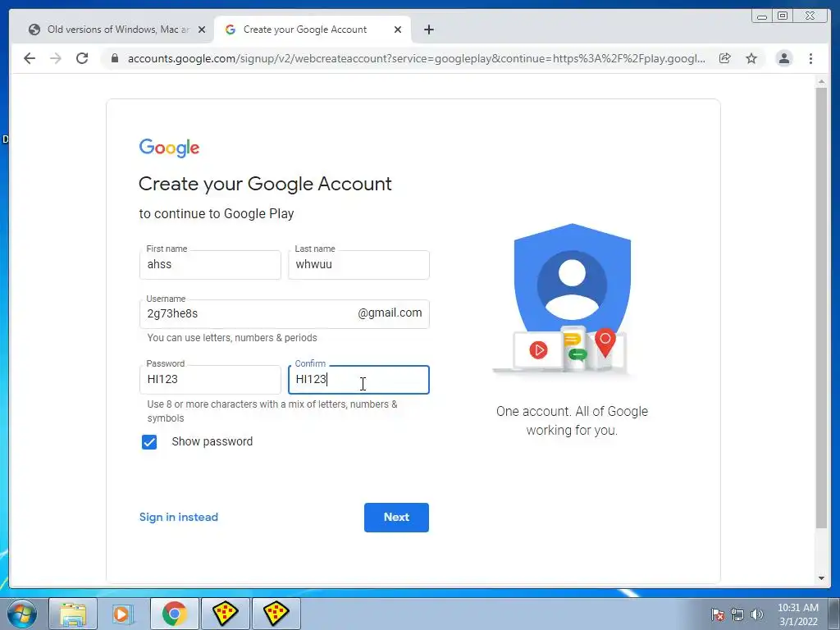Uncheck the Show password checkbox
Image resolution: width=840 pixels, height=630 pixels.
[x=149, y=442]
